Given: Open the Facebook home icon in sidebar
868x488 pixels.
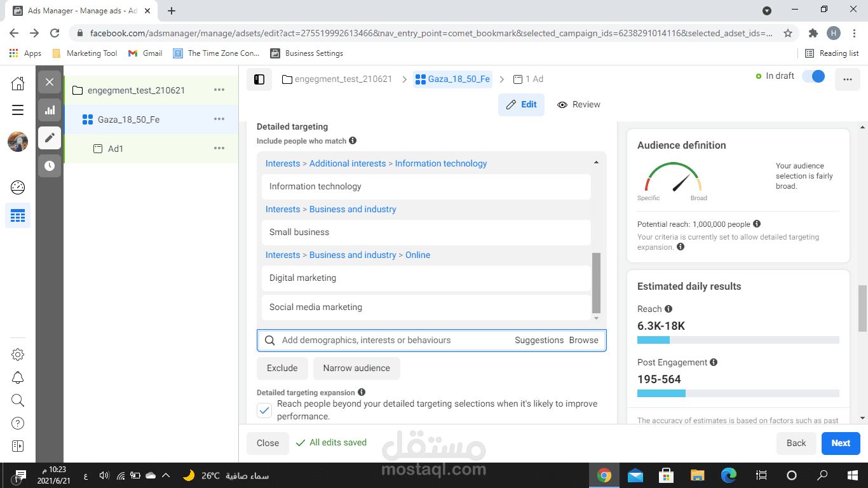Looking at the screenshot, I should coord(18,83).
